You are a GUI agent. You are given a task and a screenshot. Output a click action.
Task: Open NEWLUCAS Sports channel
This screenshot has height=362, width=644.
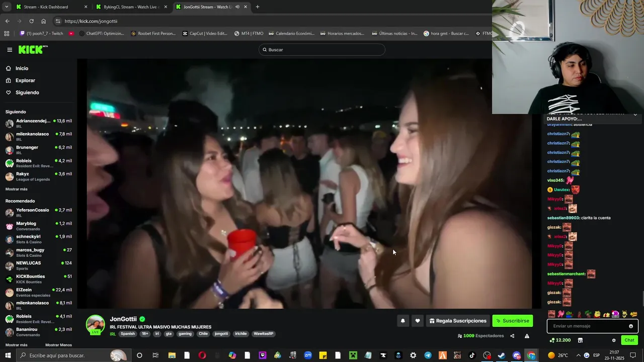(x=38, y=265)
